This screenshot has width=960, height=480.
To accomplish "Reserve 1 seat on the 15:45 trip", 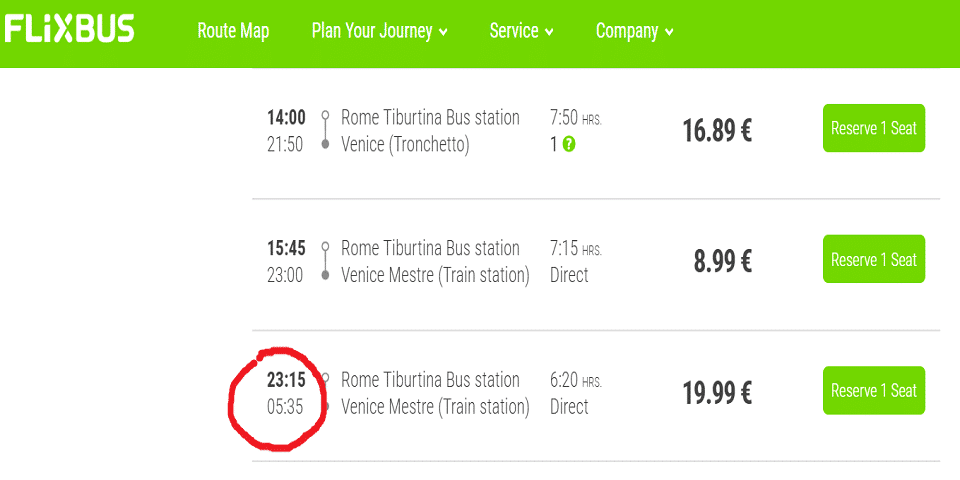I will coord(874,259).
